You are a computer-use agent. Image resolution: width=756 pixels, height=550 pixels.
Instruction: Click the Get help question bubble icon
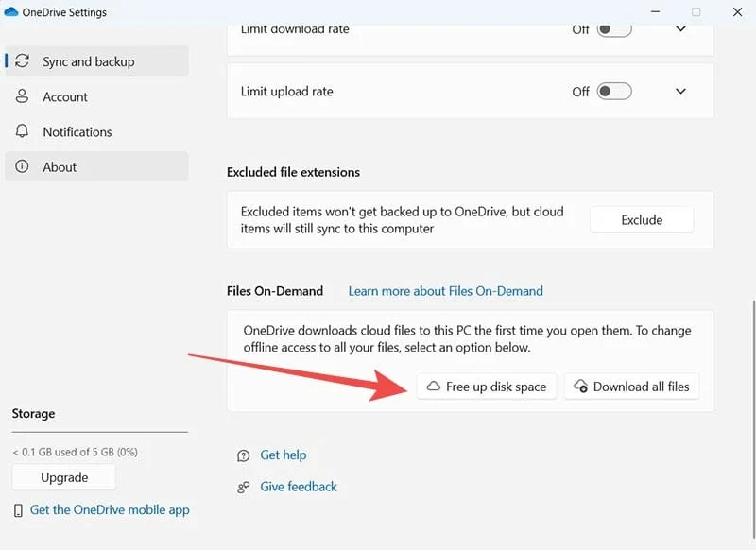244,455
